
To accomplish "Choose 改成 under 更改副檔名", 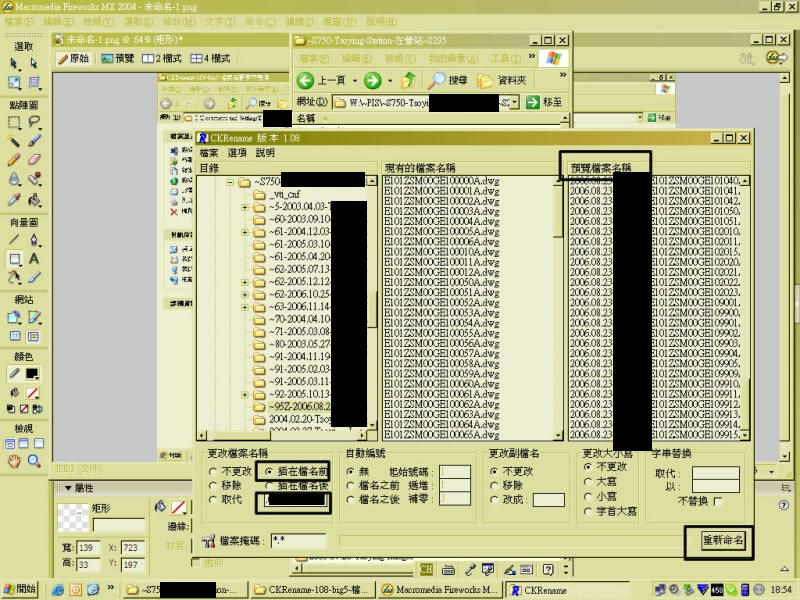I will [507, 499].
